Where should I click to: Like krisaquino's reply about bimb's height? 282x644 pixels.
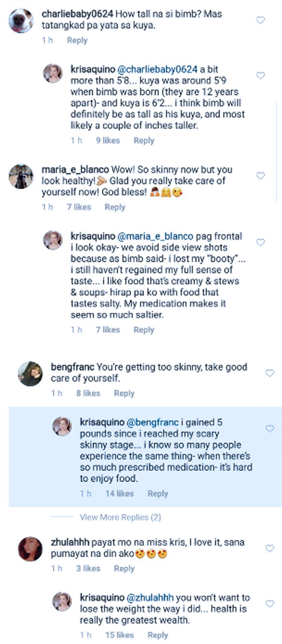tap(261, 75)
